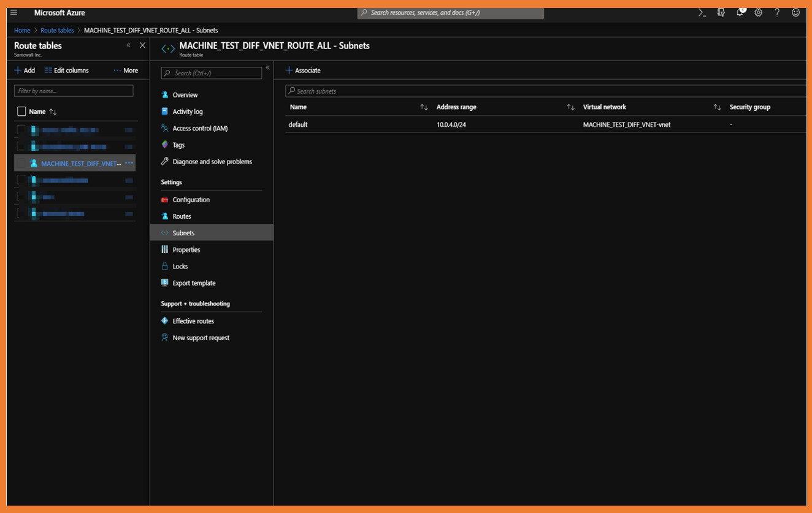Open the Directory and subscription filter icon
This screenshot has height=513, width=812.
coord(721,12)
